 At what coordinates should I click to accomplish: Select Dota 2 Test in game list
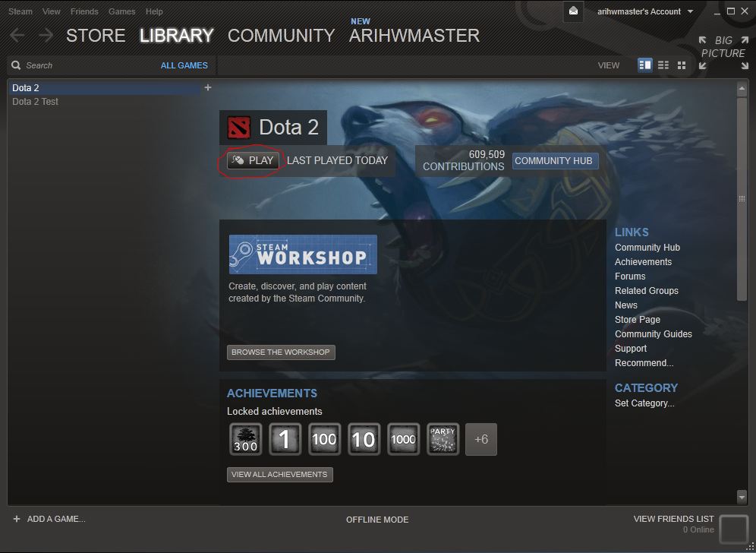pyautogui.click(x=35, y=101)
